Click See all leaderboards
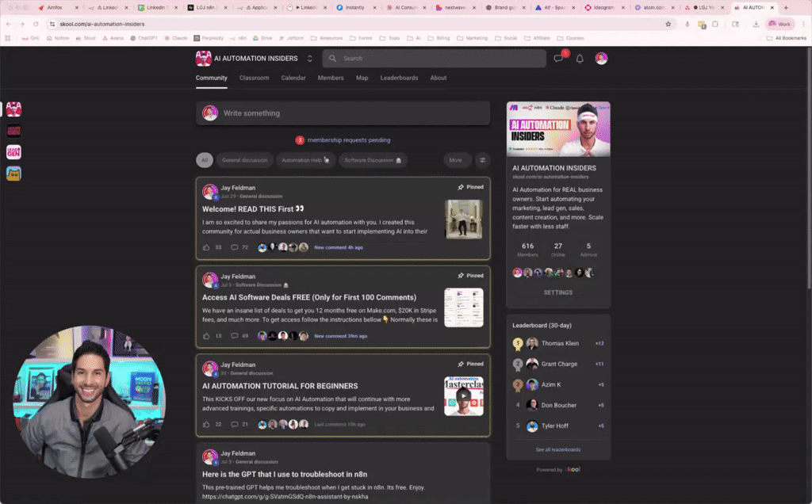 pyautogui.click(x=558, y=449)
